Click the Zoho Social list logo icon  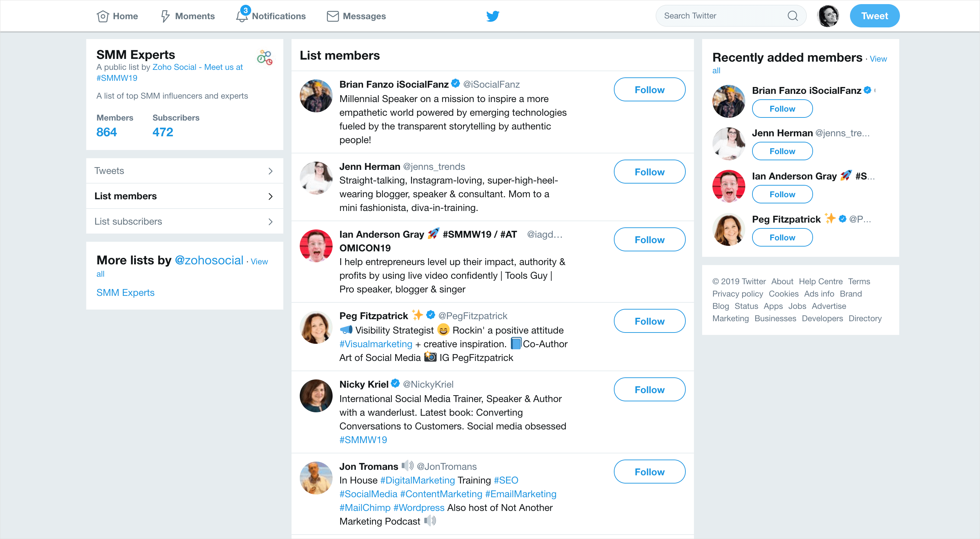point(265,58)
